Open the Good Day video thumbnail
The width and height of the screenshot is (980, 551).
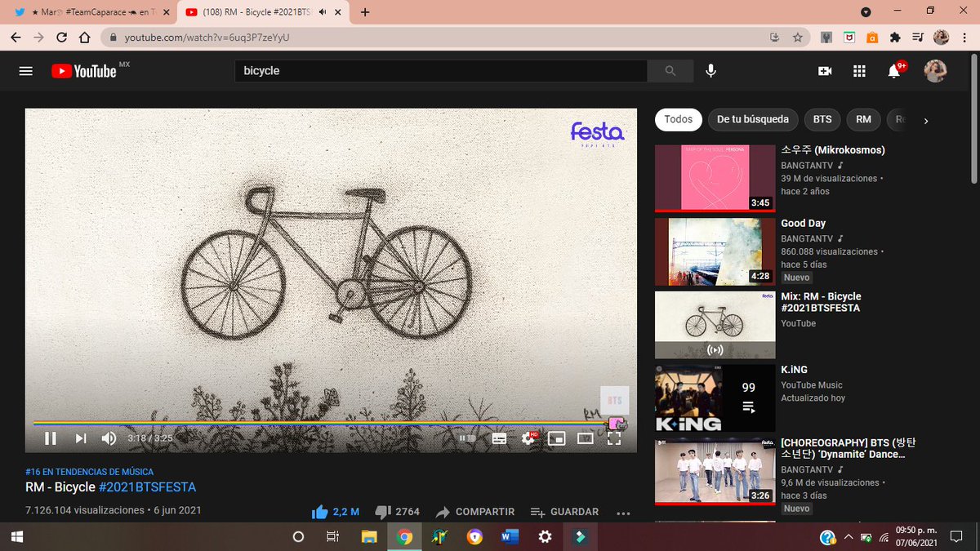point(715,252)
